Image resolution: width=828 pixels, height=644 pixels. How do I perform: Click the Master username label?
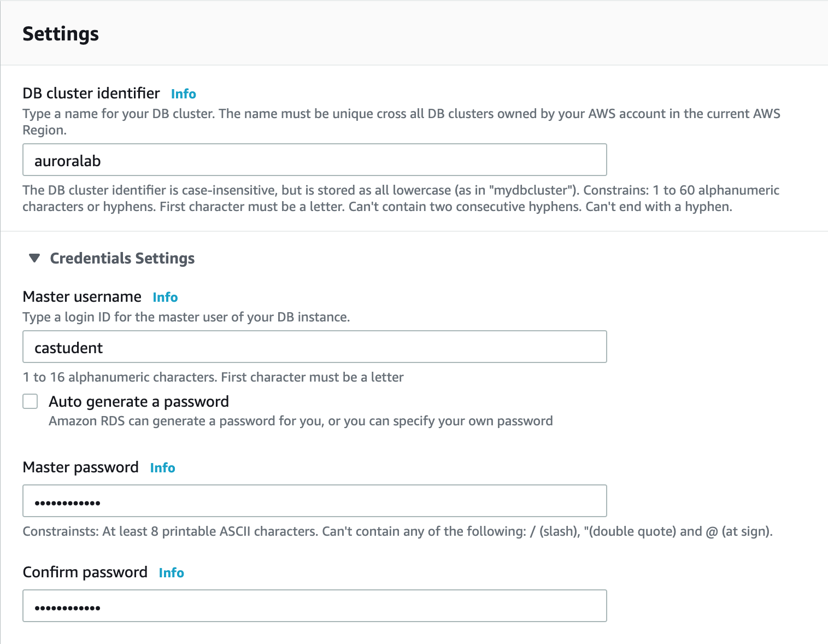[81, 296]
